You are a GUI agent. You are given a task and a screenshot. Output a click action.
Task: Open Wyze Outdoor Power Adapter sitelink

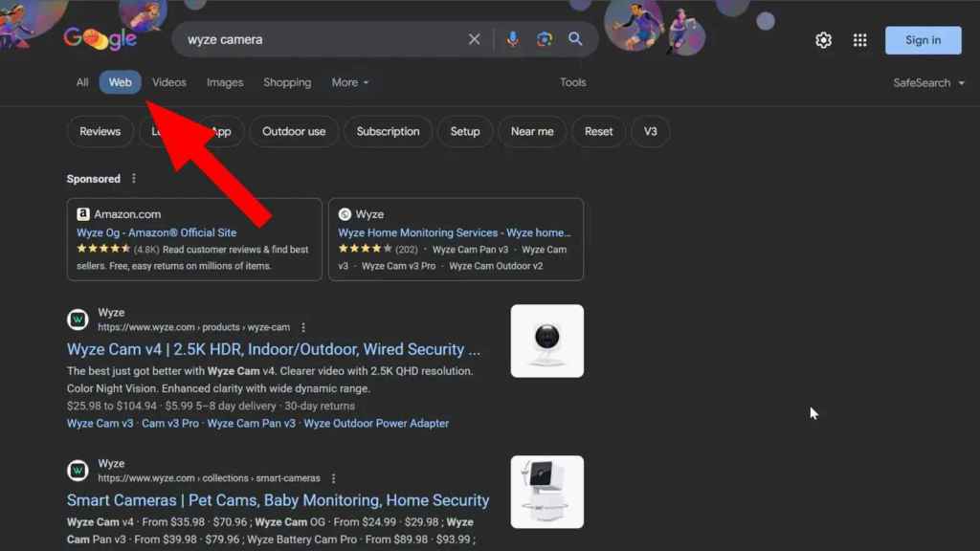tap(376, 423)
